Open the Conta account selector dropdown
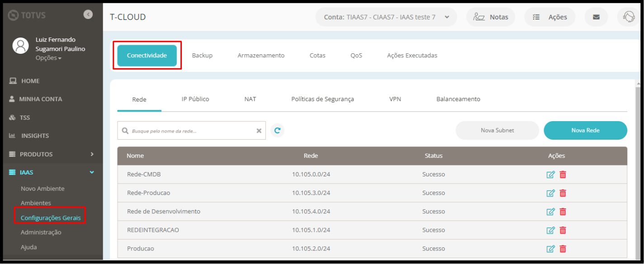The width and height of the screenshot is (644, 264). coord(386,17)
